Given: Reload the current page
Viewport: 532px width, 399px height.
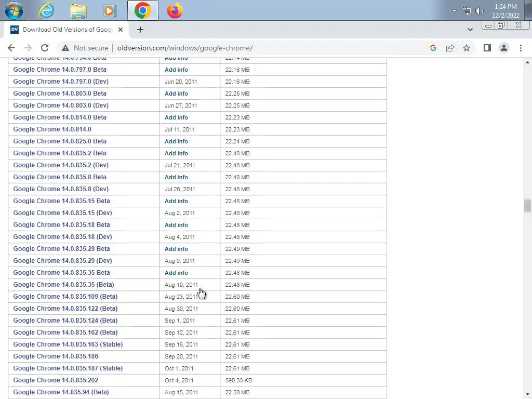Looking at the screenshot, I should (x=45, y=48).
